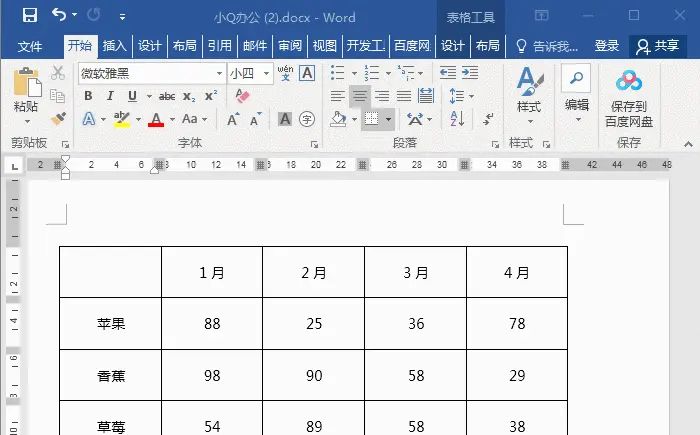Increase font size with larger A
This screenshot has width=700, height=435.
233,120
